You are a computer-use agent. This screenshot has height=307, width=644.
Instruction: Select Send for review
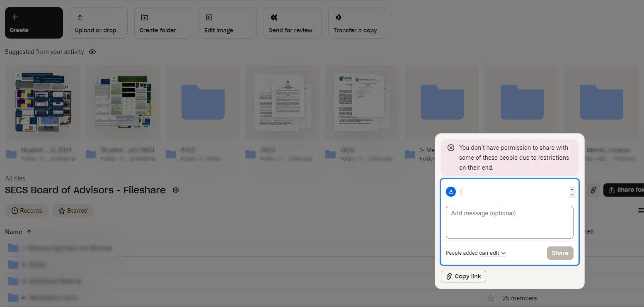293,23
